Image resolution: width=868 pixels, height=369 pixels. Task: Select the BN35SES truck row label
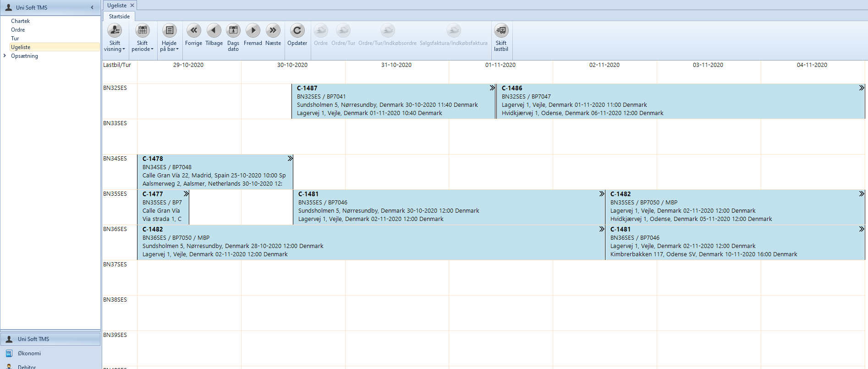[x=115, y=194]
